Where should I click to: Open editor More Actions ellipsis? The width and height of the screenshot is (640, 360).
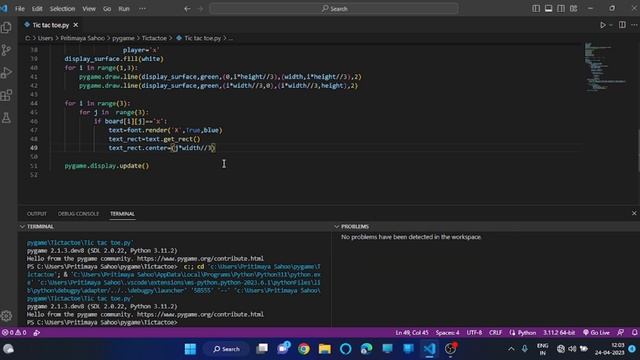click(634, 25)
